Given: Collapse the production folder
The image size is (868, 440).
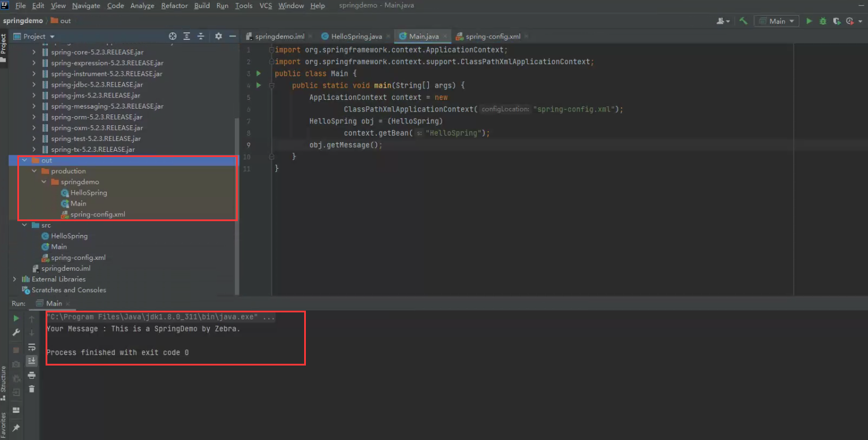Looking at the screenshot, I should pos(35,171).
